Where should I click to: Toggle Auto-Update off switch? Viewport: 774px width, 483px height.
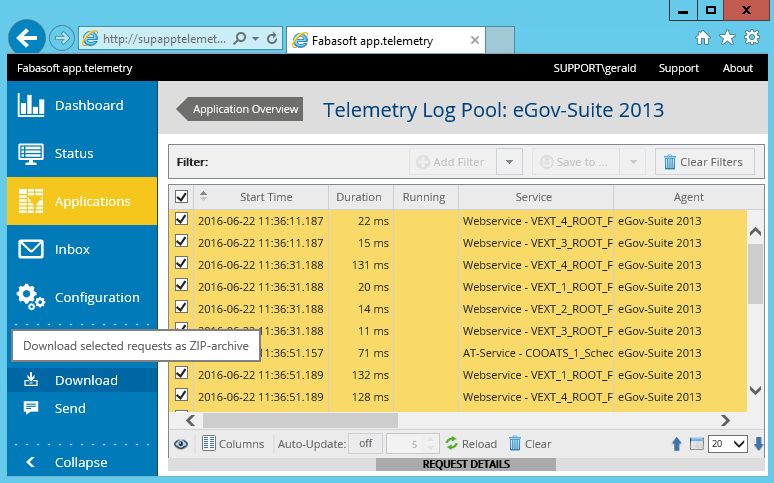tap(365, 444)
